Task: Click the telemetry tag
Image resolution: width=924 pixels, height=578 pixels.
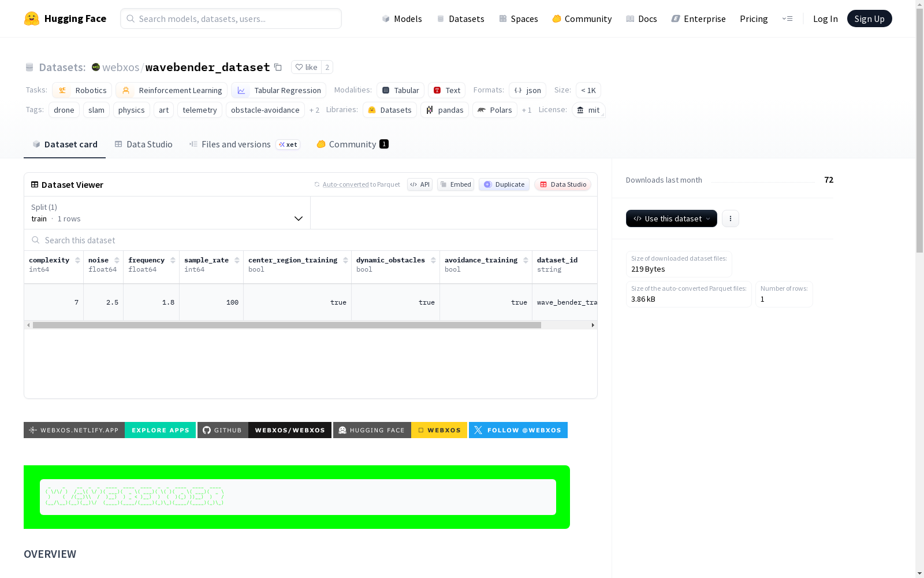Action: coord(200,110)
